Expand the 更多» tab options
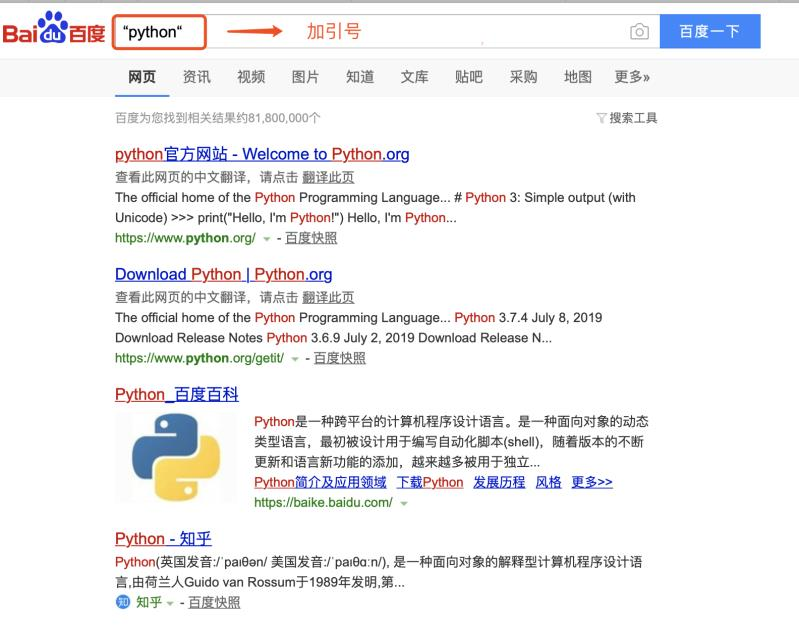799x625 pixels. click(x=632, y=77)
